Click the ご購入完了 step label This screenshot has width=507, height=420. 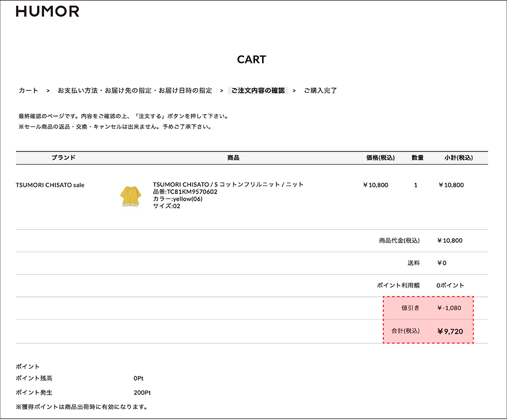(320, 91)
